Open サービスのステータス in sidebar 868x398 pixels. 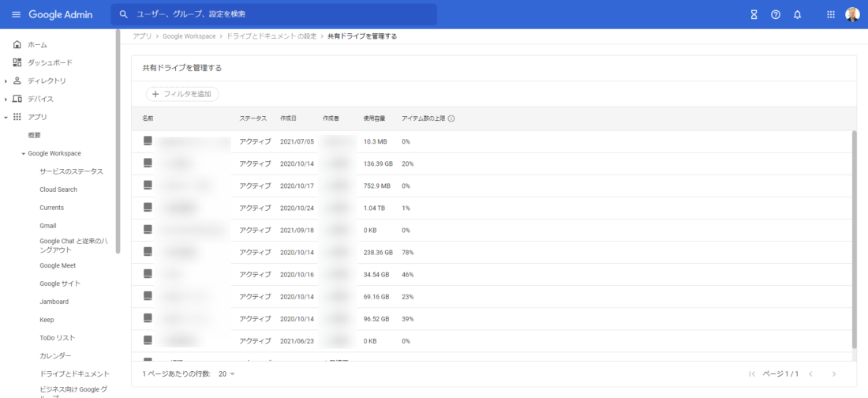tap(71, 171)
